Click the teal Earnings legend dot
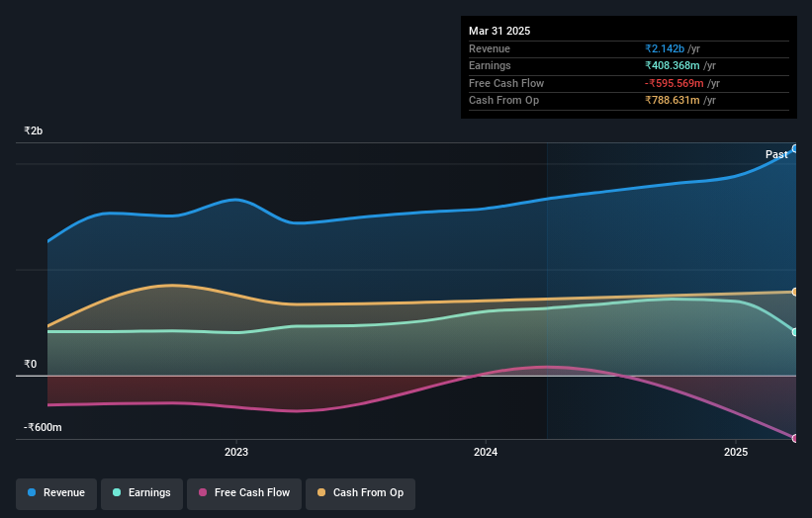 (117, 492)
